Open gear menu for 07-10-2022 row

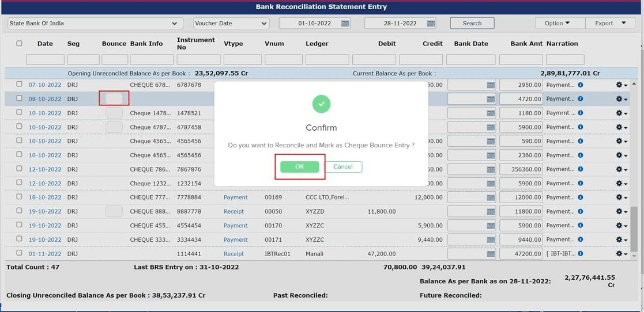coord(621,85)
